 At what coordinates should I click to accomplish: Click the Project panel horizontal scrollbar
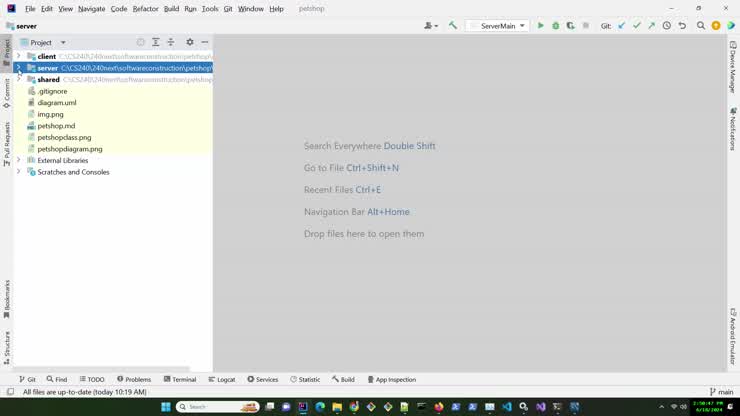click(100, 369)
